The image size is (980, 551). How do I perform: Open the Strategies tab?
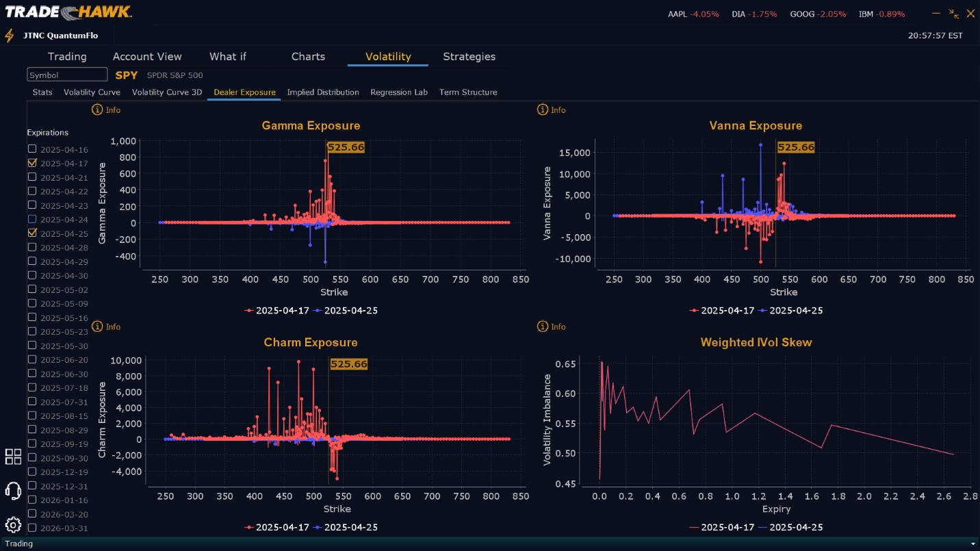[469, 57]
